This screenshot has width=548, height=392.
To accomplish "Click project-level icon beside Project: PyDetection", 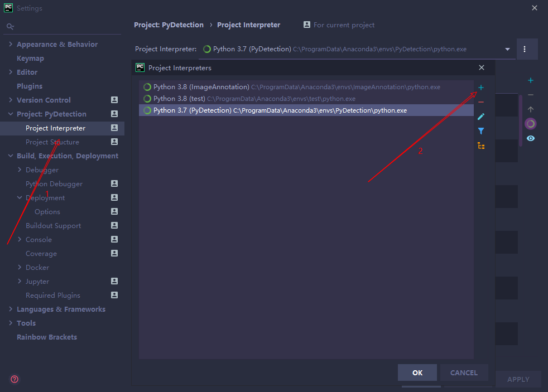I will tap(114, 114).
